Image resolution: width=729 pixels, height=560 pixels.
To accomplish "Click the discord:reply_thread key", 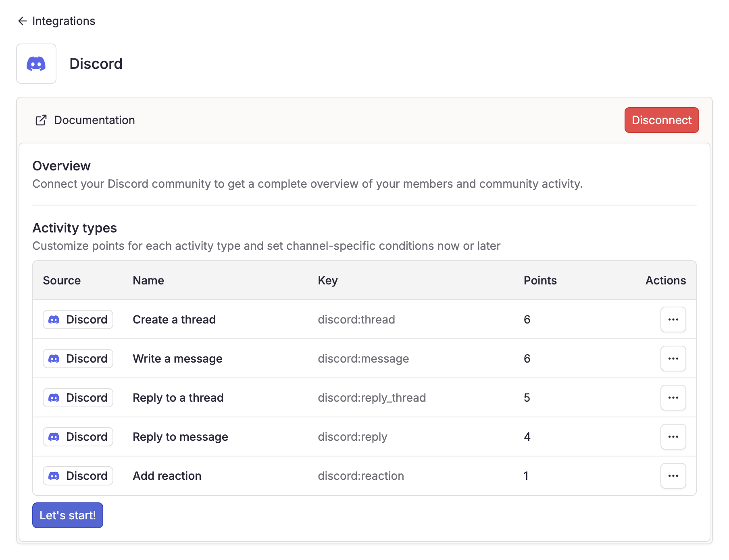I will click(x=372, y=398).
